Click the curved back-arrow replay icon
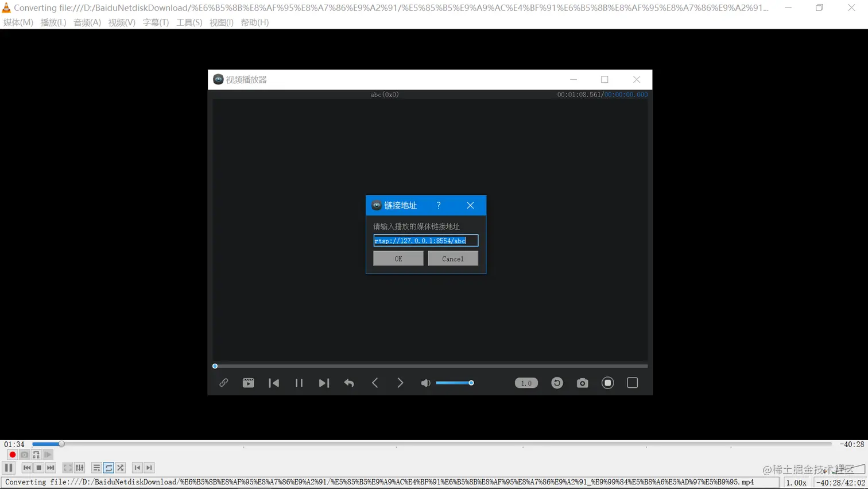Image resolution: width=868 pixels, height=489 pixels. [349, 383]
